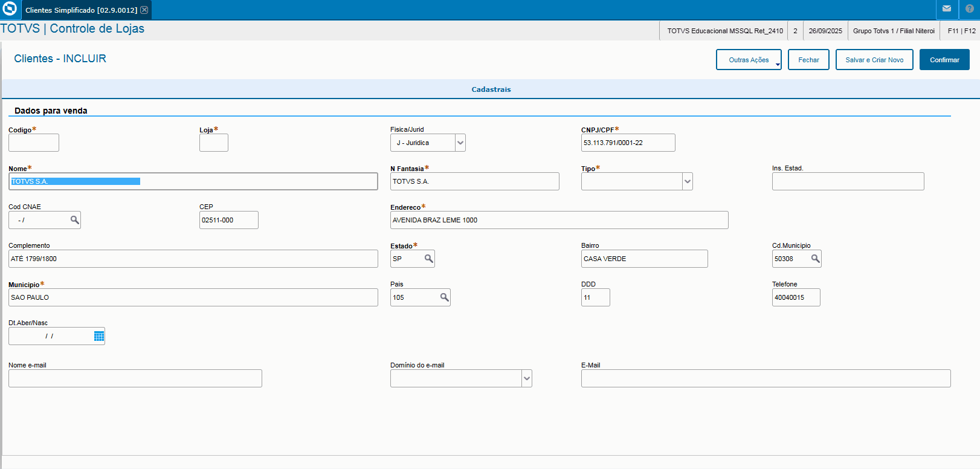This screenshot has width=980, height=469.
Task: Expand the Tipo dropdown
Action: click(x=687, y=181)
